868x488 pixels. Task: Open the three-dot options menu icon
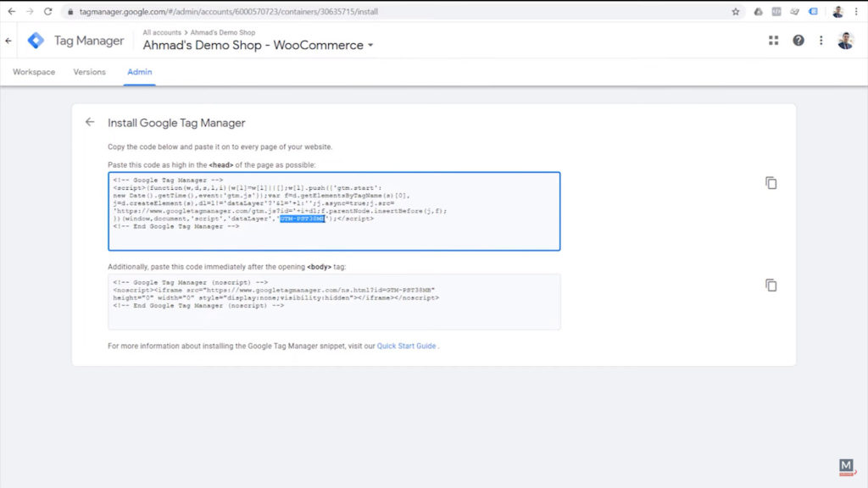[820, 40]
